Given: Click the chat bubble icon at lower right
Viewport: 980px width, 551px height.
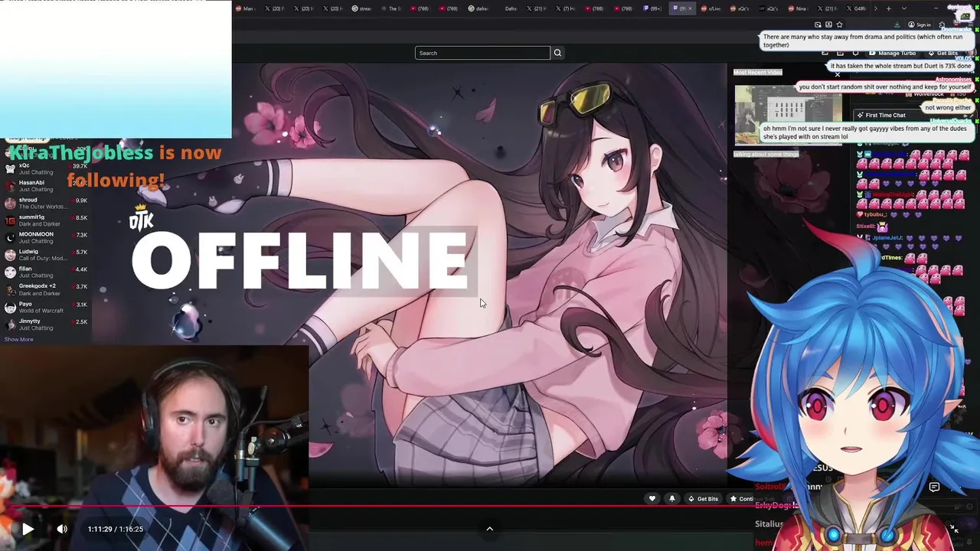Looking at the screenshot, I should coord(934,487).
